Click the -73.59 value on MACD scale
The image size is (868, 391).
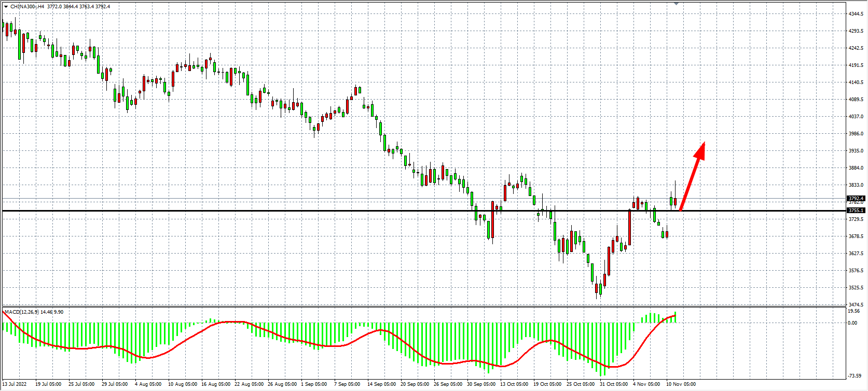(854, 376)
